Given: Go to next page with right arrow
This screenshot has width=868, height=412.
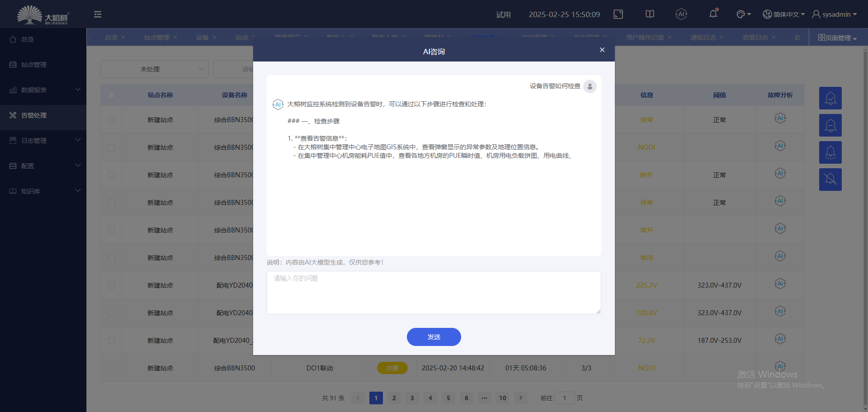Looking at the screenshot, I should [521, 398].
